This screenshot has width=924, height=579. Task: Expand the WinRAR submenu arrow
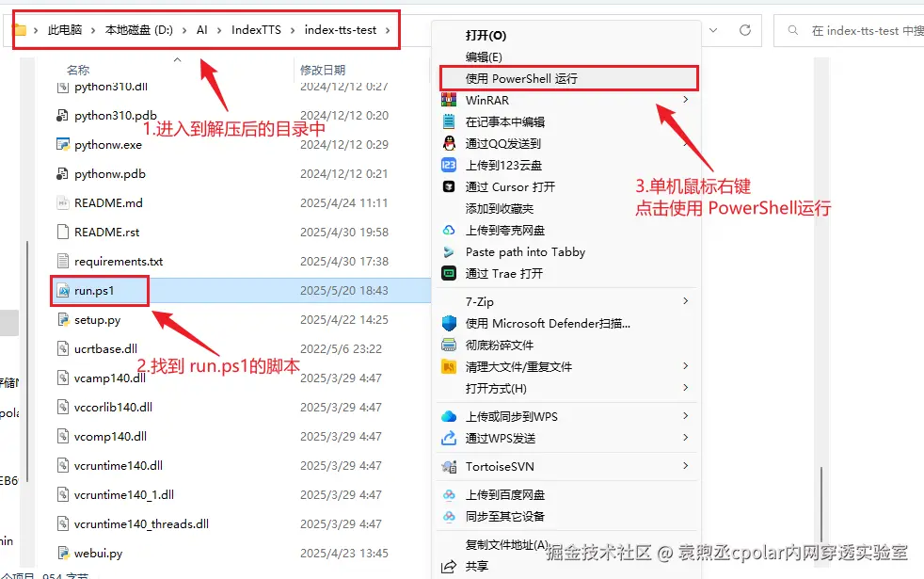pos(685,100)
